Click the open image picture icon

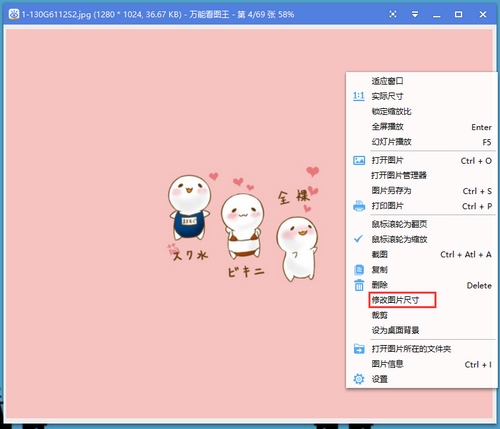coord(359,160)
